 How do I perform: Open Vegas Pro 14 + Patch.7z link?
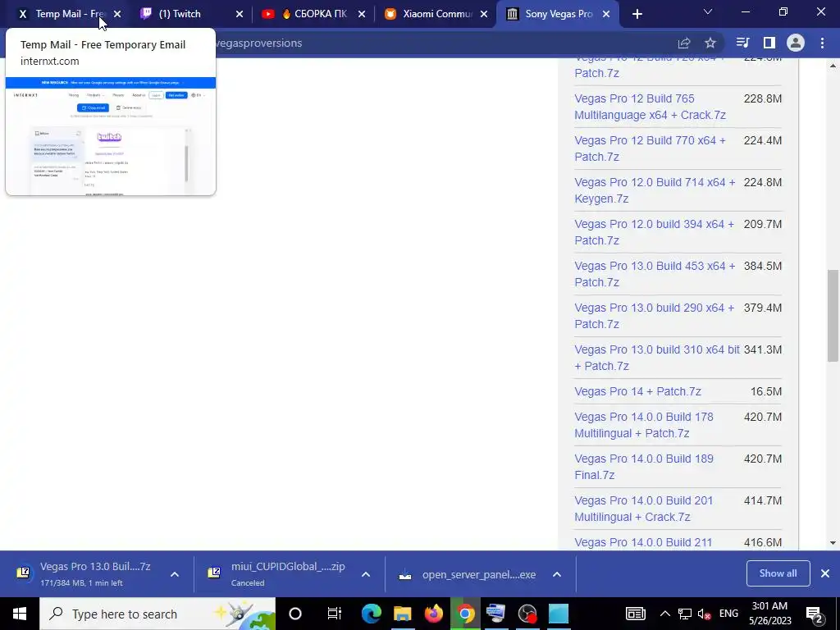coord(637,391)
